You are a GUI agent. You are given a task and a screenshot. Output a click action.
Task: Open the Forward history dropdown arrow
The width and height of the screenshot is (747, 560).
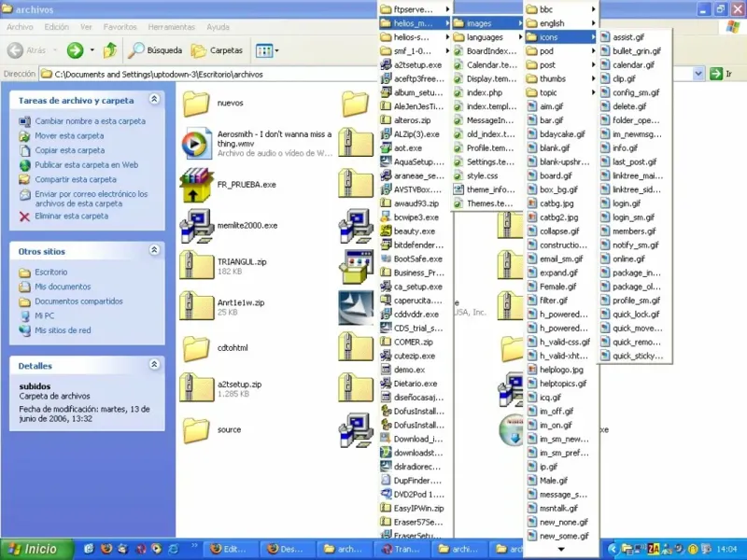[92, 50]
